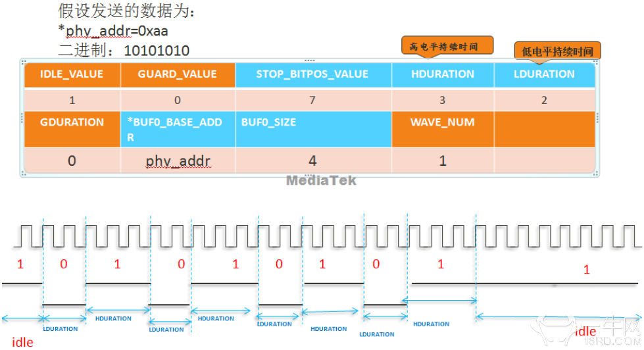
Task: Click the 假设发送的数据为 heading text
Action: pos(126,11)
